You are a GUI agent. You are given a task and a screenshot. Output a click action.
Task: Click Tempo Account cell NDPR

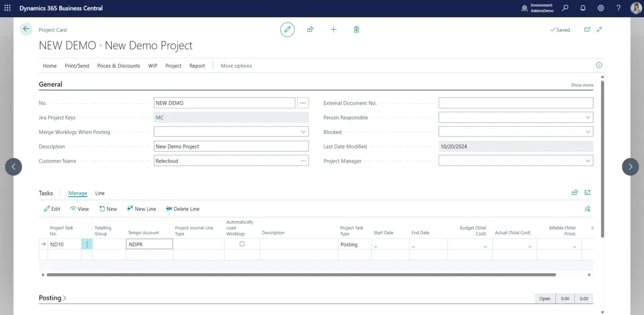coord(149,244)
